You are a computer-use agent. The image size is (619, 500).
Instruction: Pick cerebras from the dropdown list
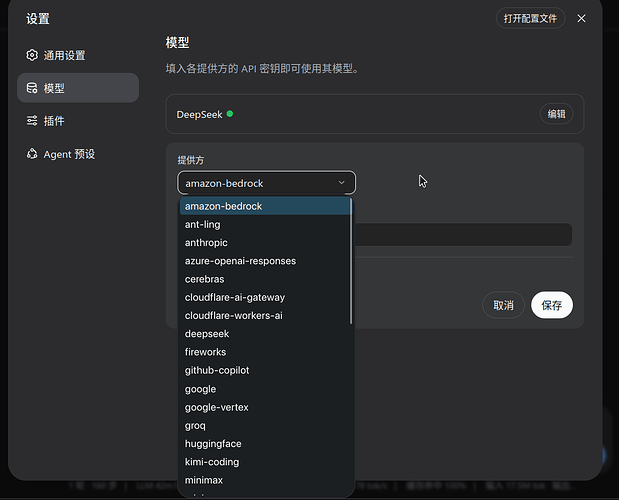coord(265,279)
